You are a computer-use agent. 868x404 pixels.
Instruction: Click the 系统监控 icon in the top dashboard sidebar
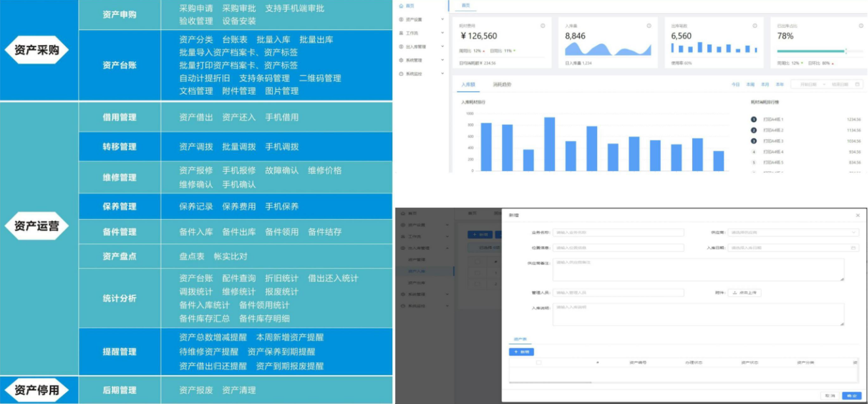[x=401, y=74]
